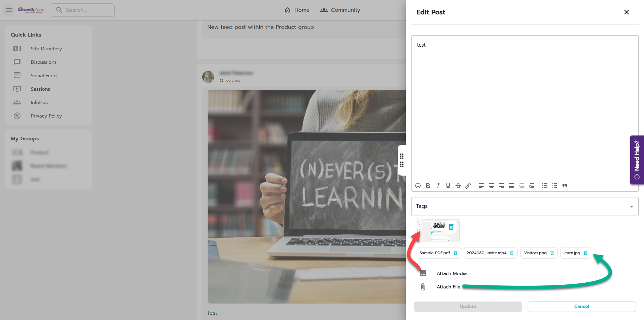The height and width of the screenshot is (320, 644).
Task: Open the Need Help? side tab
Action: (637, 160)
